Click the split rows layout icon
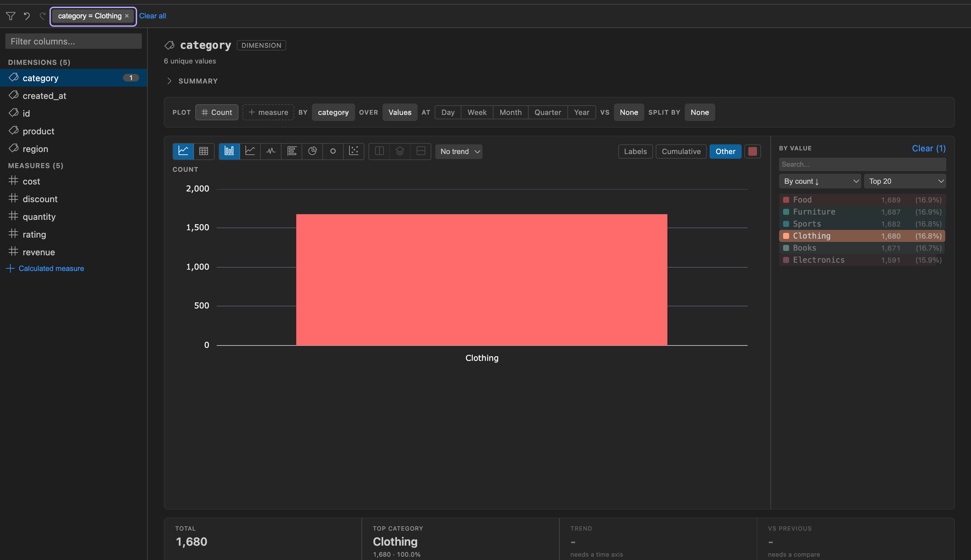Viewport: 971px width, 560px height. click(x=421, y=151)
